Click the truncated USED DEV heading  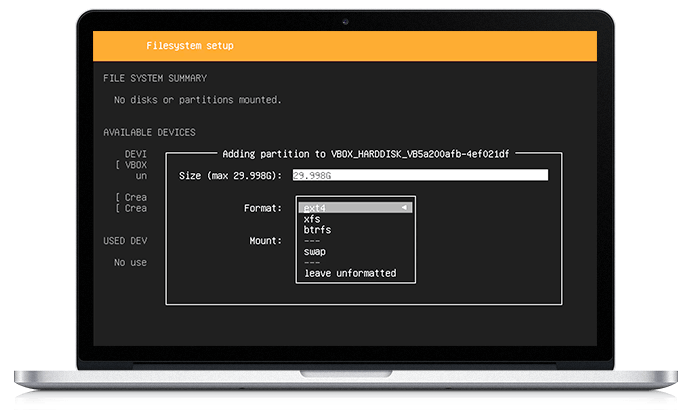(125, 241)
